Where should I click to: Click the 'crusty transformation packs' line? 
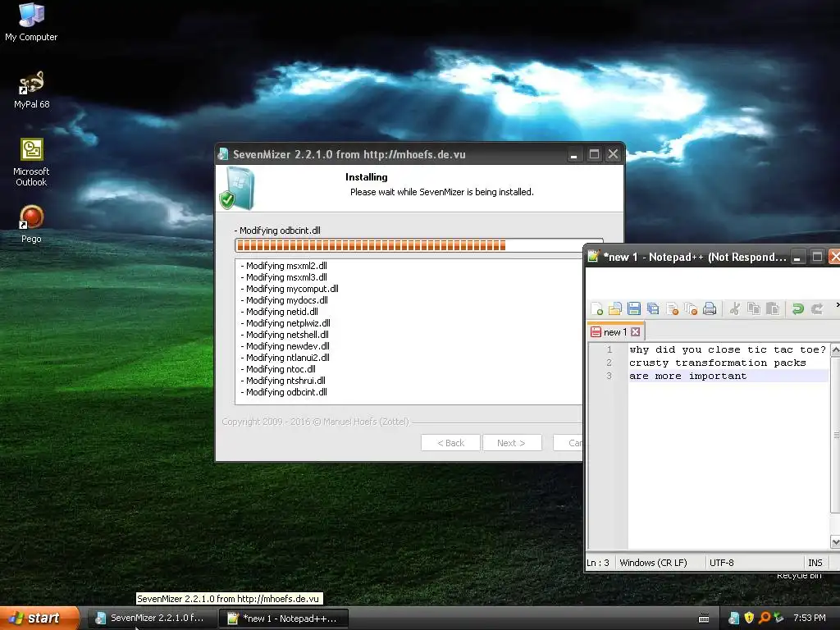point(717,363)
